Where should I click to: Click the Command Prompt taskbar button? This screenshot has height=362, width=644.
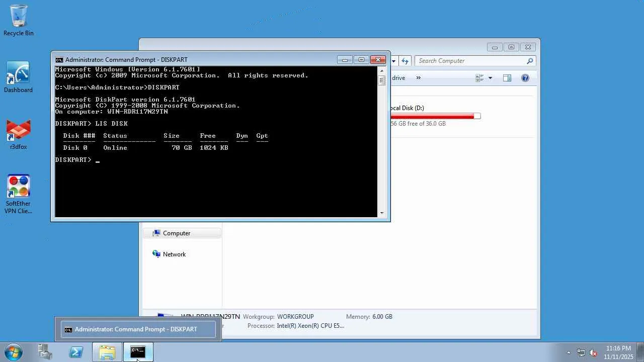pyautogui.click(x=138, y=352)
